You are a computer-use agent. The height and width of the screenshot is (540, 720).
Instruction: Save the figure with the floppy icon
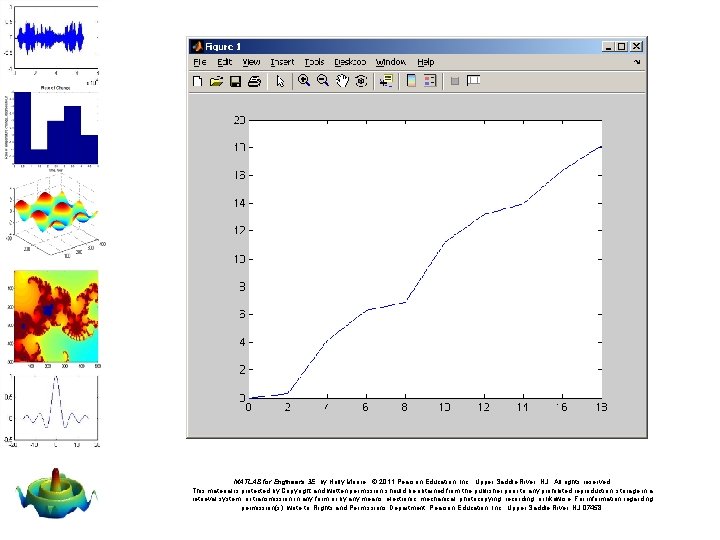click(x=236, y=81)
